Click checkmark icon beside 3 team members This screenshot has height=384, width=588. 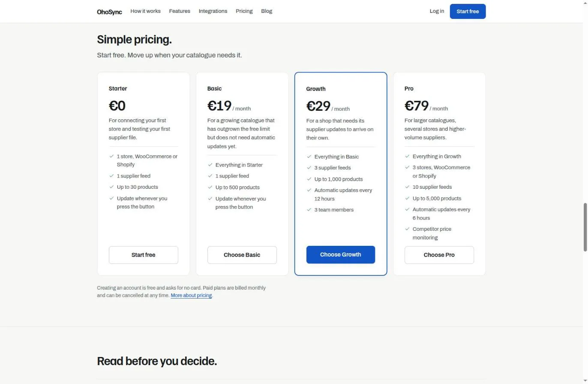pyautogui.click(x=309, y=210)
